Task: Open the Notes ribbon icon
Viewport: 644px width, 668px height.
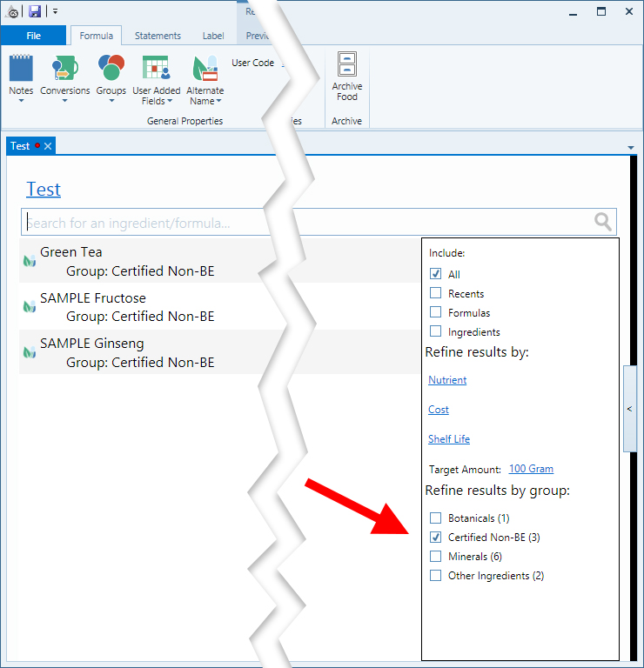Action: point(21,69)
